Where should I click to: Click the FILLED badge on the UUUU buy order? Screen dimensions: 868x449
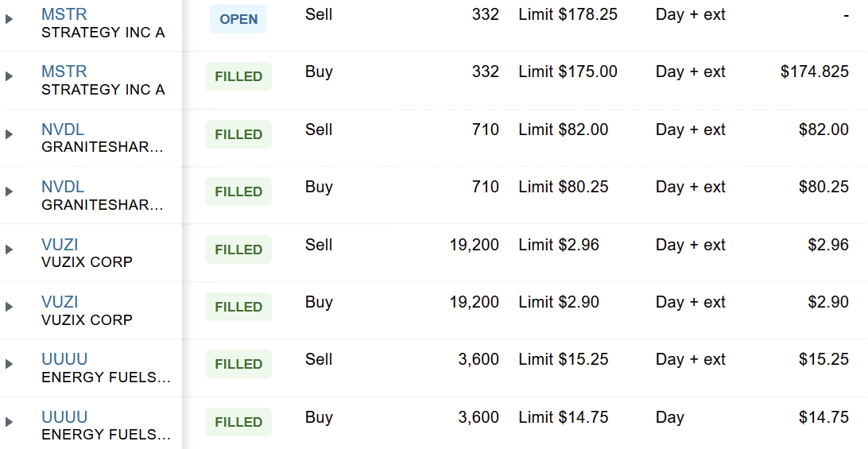click(x=238, y=422)
